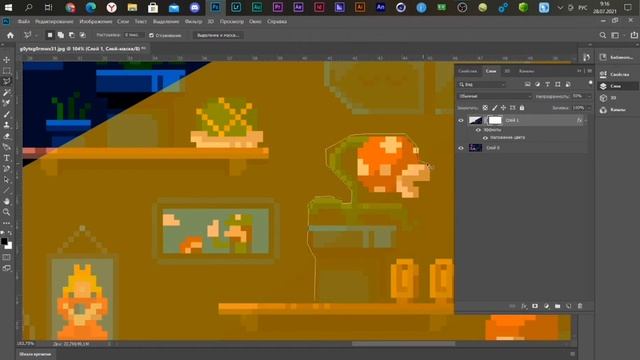Open the opacity dropdown arrow

pyautogui.click(x=589, y=96)
